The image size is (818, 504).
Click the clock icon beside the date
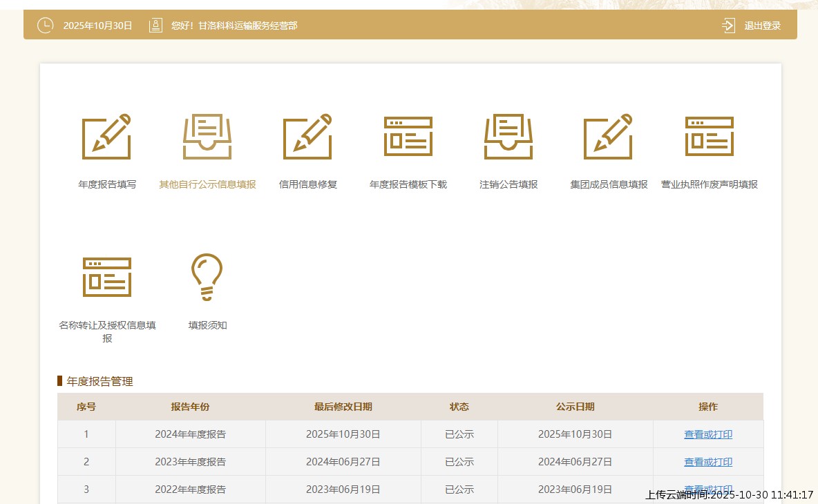45,26
